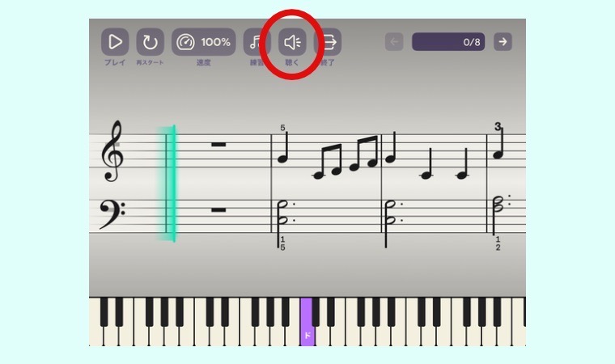Click the 0/8 progress bar
Viewport: 615px width, 364px height.
[448, 41]
